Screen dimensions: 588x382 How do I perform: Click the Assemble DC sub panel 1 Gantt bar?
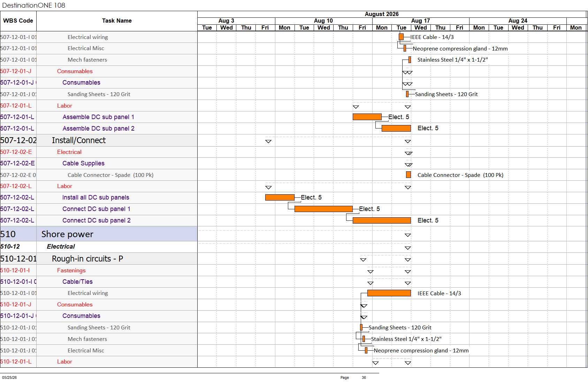click(367, 117)
